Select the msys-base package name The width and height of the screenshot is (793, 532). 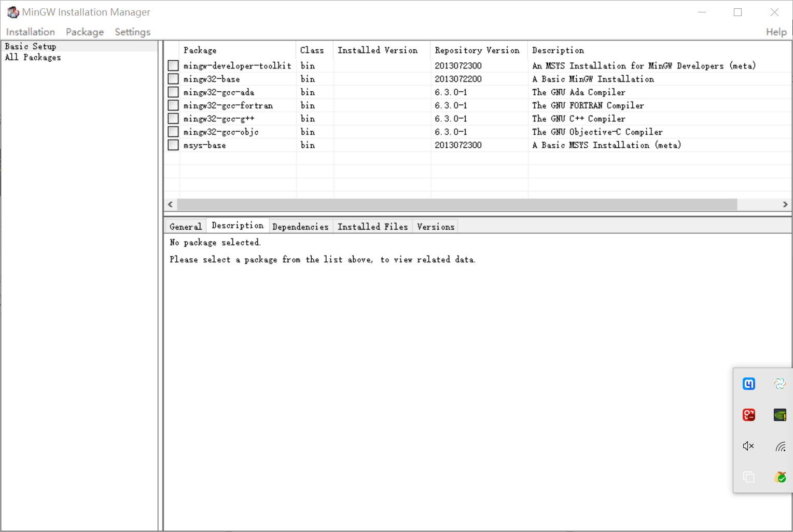(x=204, y=145)
